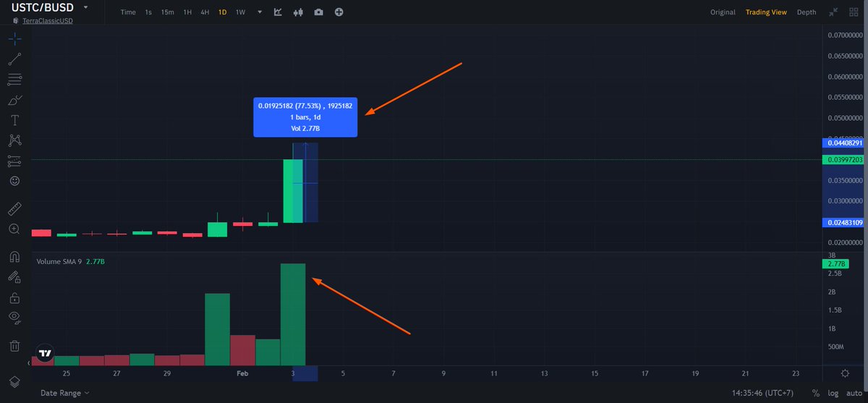Switch to the 15m interval
Viewport: 868px width, 403px height.
tap(167, 12)
